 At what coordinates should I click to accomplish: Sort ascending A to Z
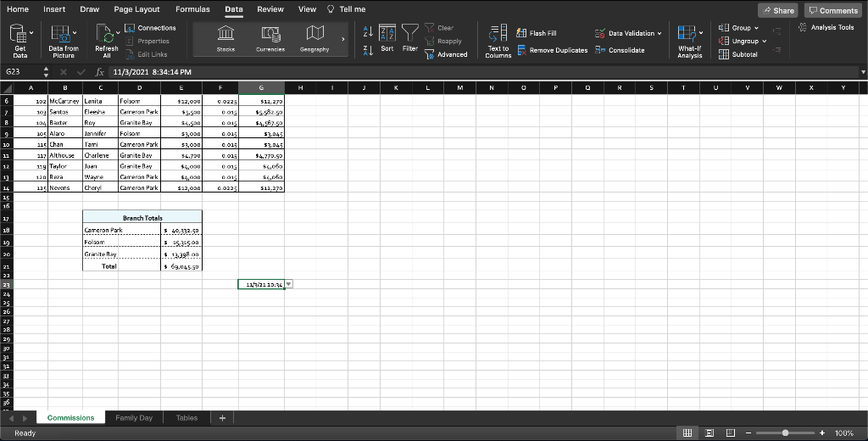tap(368, 31)
